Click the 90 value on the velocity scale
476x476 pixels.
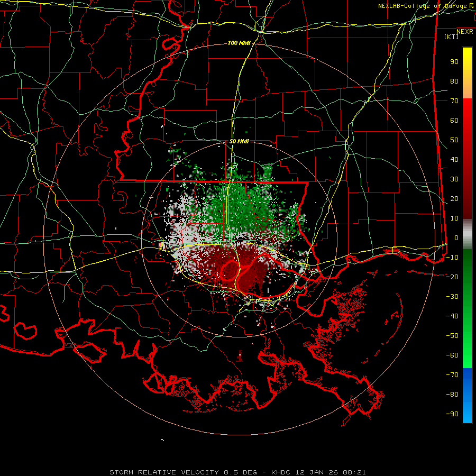tap(454, 62)
